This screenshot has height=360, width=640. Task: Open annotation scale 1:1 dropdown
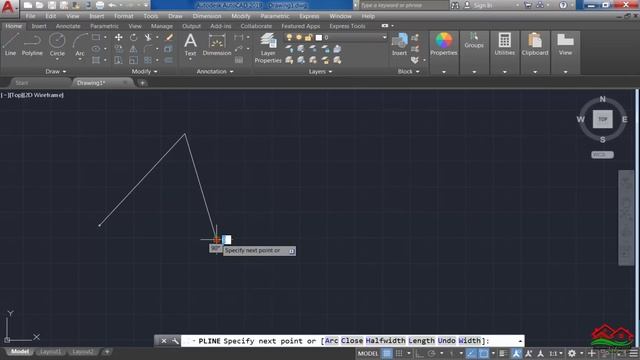(x=556, y=353)
